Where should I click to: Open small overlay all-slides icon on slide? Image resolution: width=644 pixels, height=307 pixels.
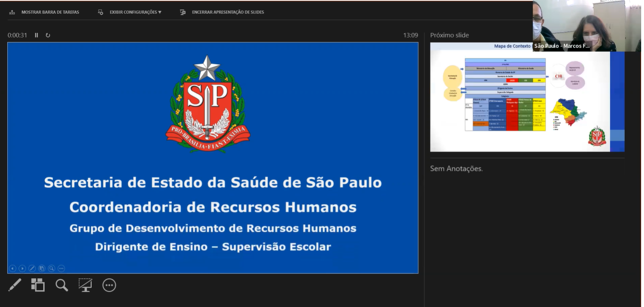(42, 268)
